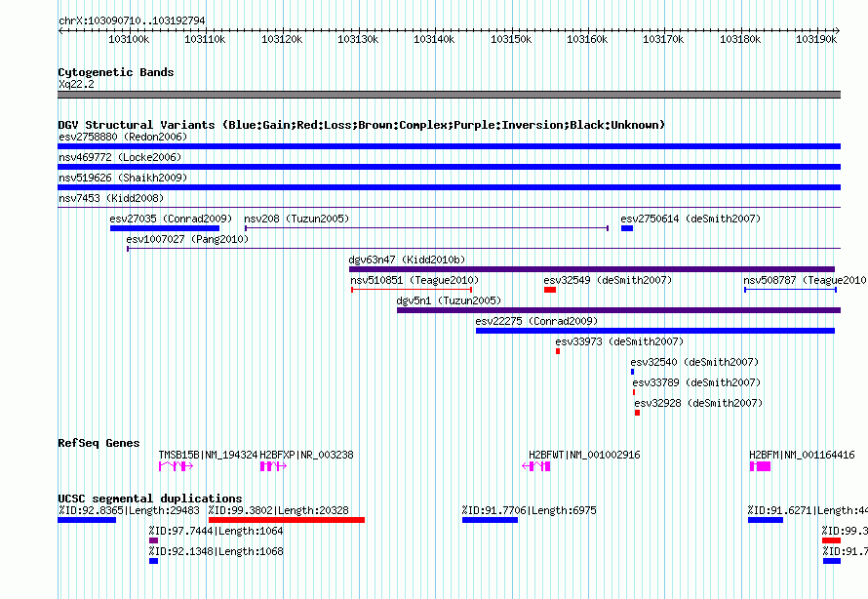This screenshot has width=868, height=599.
Task: Click the nsv208 (Tuzun2005) label
Action: coord(296,219)
